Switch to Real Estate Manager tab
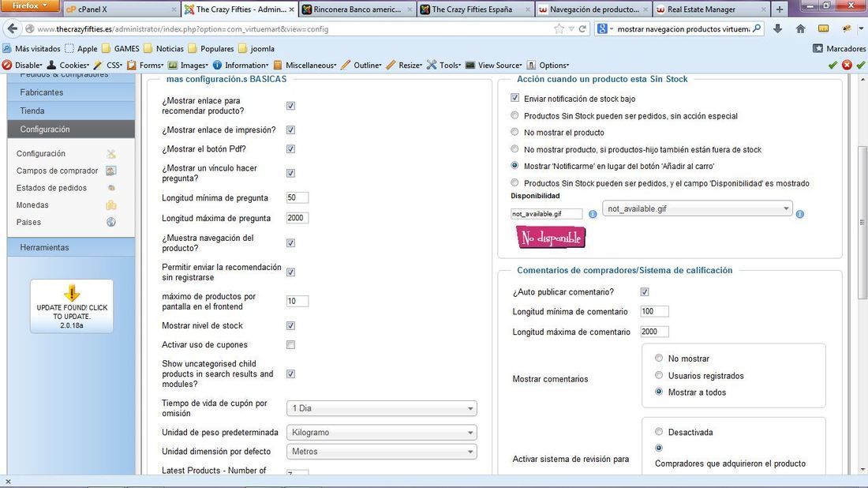The image size is (868, 488). tap(711, 9)
